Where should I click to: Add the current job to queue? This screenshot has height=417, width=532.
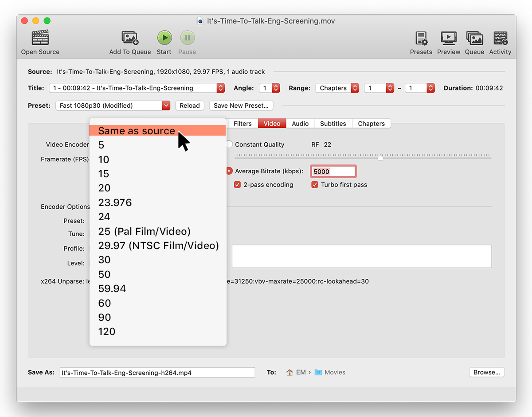130,42
